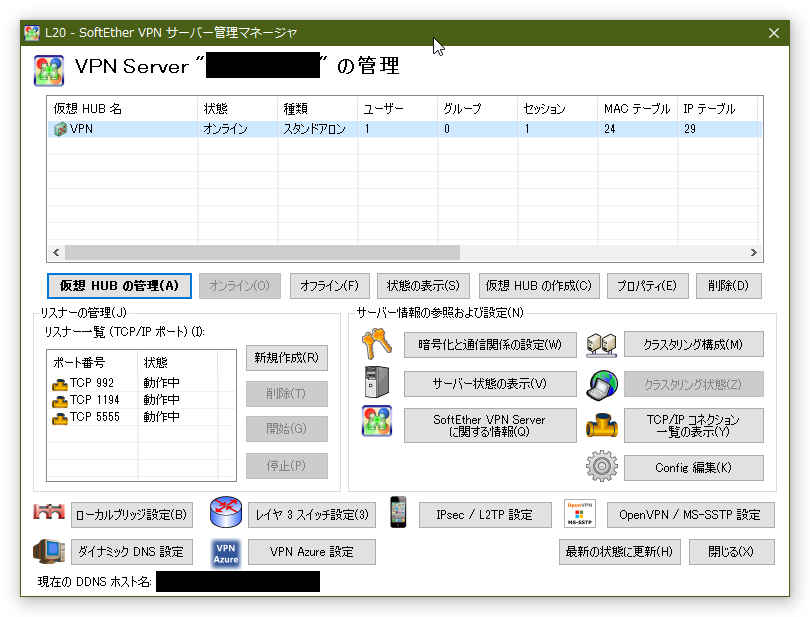Click the TCP 5555 listener port icon
The image size is (810, 617).
click(60, 418)
